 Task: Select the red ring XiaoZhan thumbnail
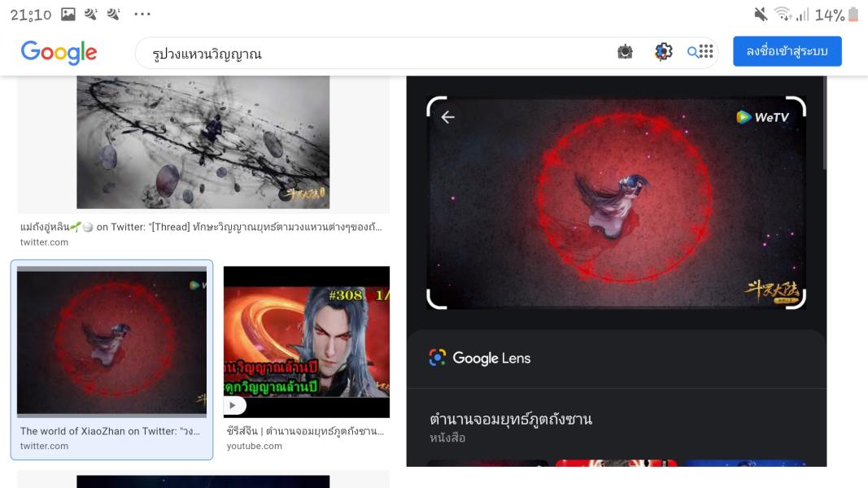111,342
